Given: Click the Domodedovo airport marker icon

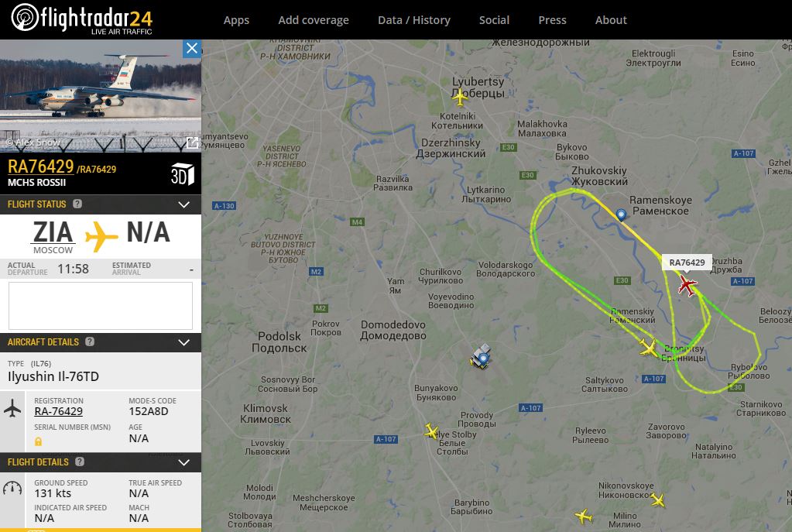Looking at the screenshot, I should pos(481,355).
